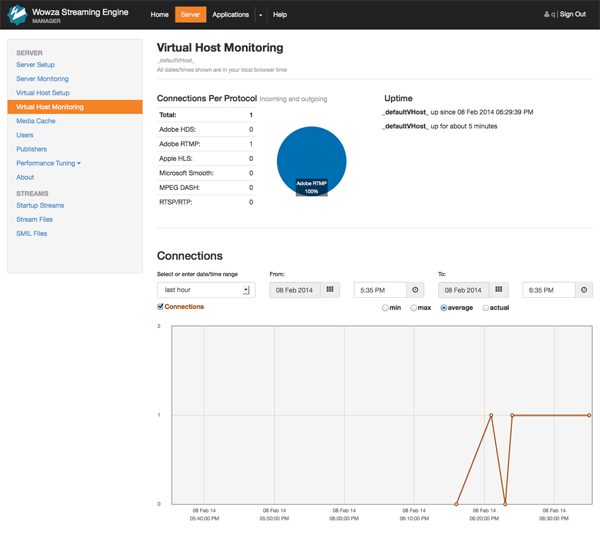
Task: Open the Help menu item
Action: pyautogui.click(x=280, y=15)
